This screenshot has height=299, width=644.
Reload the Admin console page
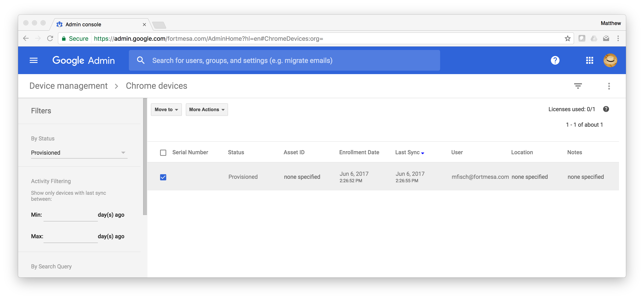[50, 39]
